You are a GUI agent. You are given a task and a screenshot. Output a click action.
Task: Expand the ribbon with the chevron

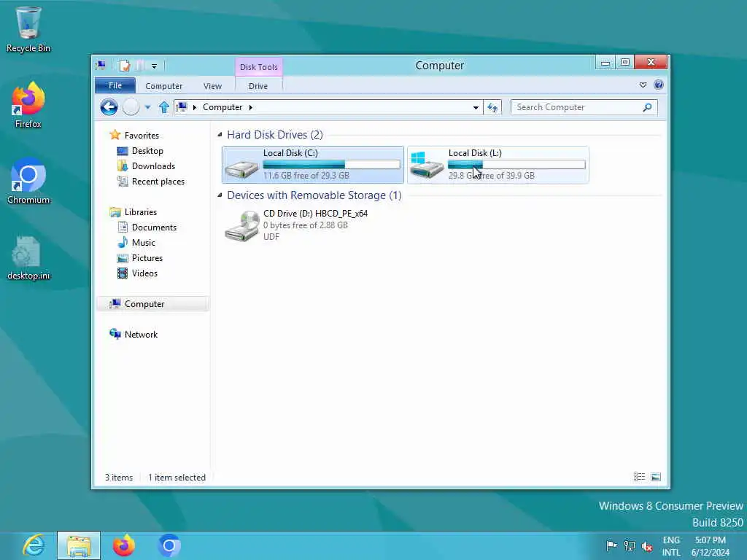coord(643,85)
